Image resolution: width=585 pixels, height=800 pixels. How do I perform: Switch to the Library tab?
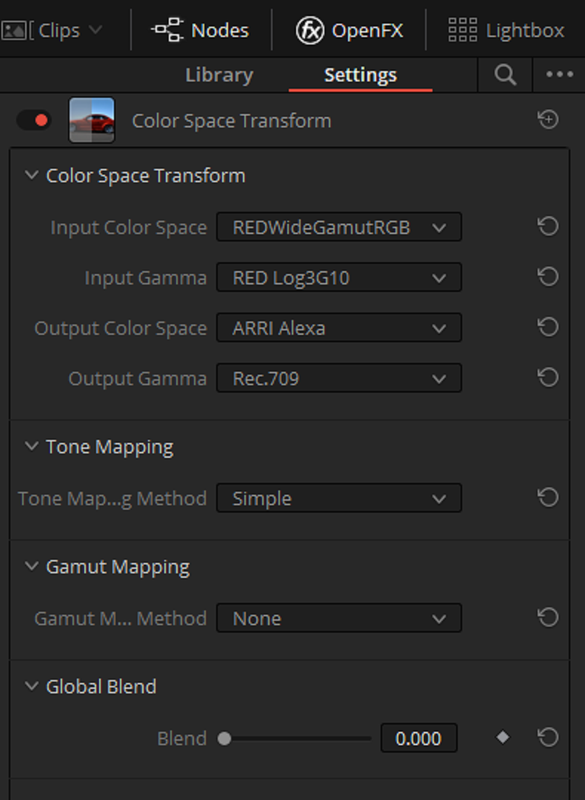click(219, 75)
